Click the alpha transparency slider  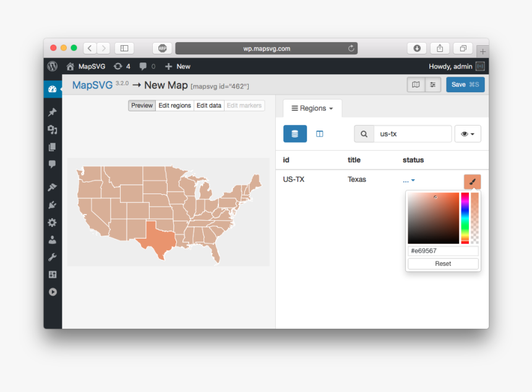coord(474,218)
